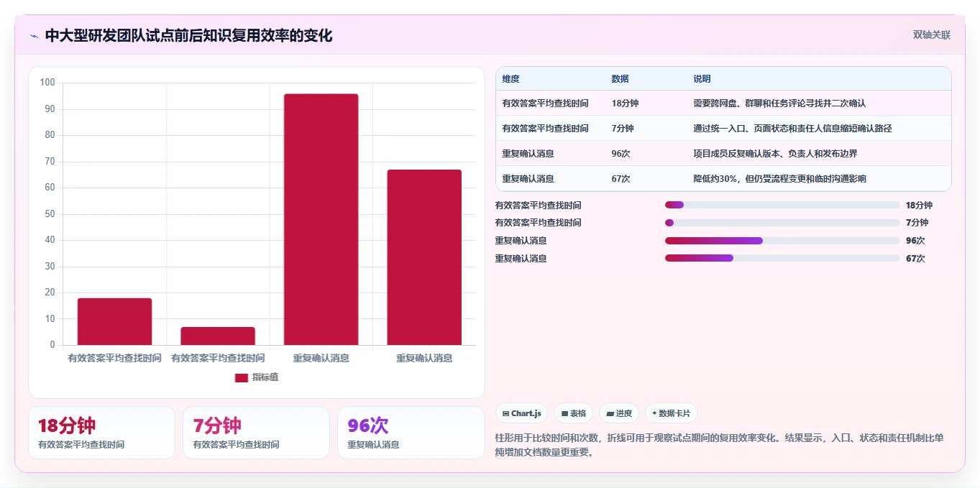Open the 96次 重复确认消息 summary card
The width and height of the screenshot is (980, 488).
pos(411,433)
